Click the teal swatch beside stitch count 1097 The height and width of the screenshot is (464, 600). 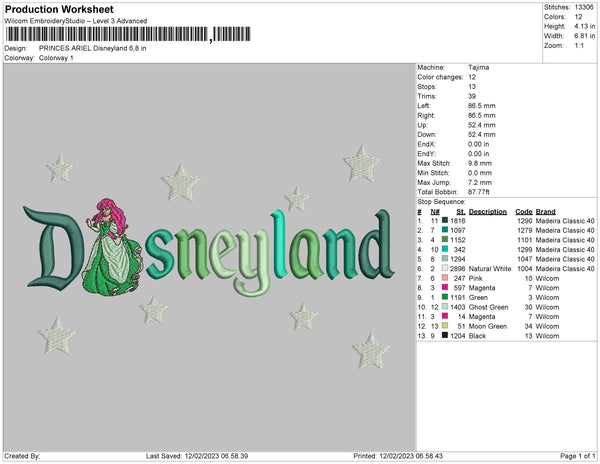click(445, 230)
